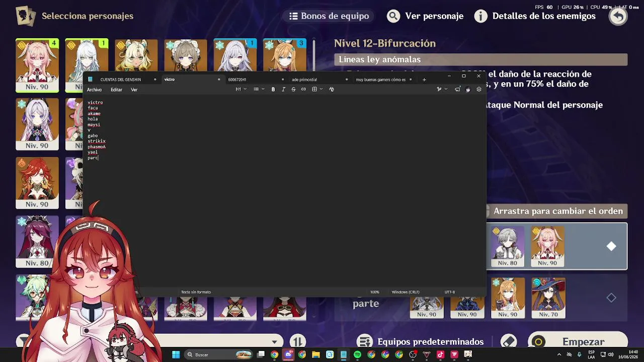Switch to CUENTAS DEL GENSHIN tab
Viewport: 644px width, 362px height.
(121, 79)
